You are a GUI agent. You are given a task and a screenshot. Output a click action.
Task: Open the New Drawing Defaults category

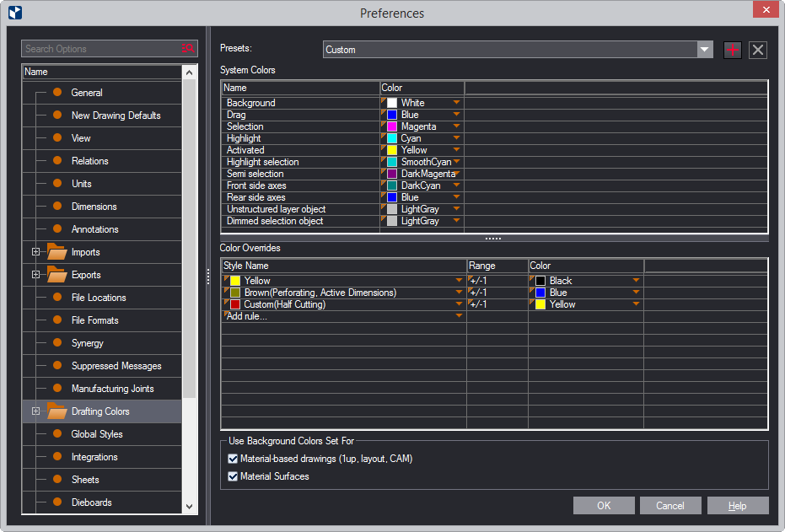tap(116, 116)
